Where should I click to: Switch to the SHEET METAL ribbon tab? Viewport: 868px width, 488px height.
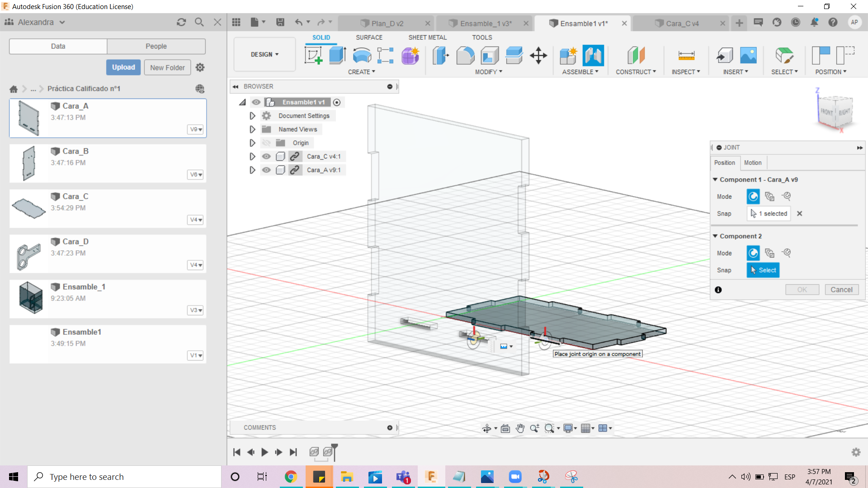[427, 38]
